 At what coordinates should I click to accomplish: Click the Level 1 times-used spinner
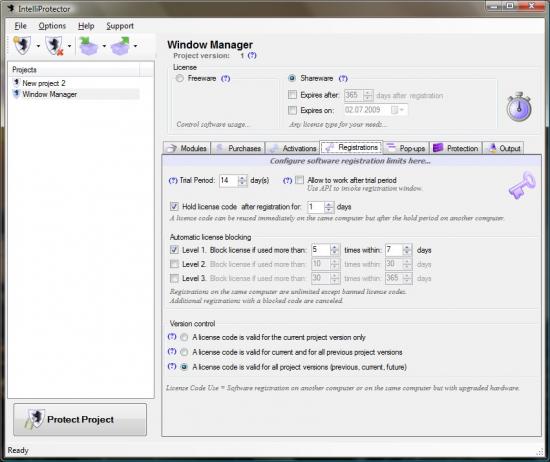(x=334, y=250)
